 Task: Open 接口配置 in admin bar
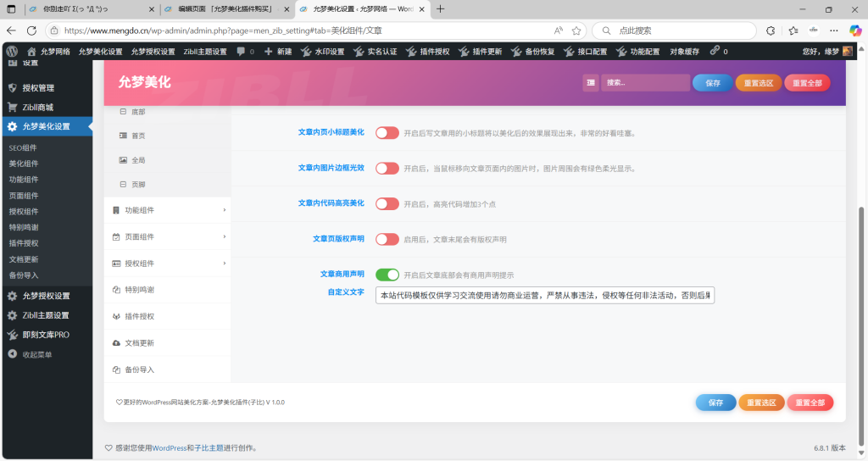(586, 52)
